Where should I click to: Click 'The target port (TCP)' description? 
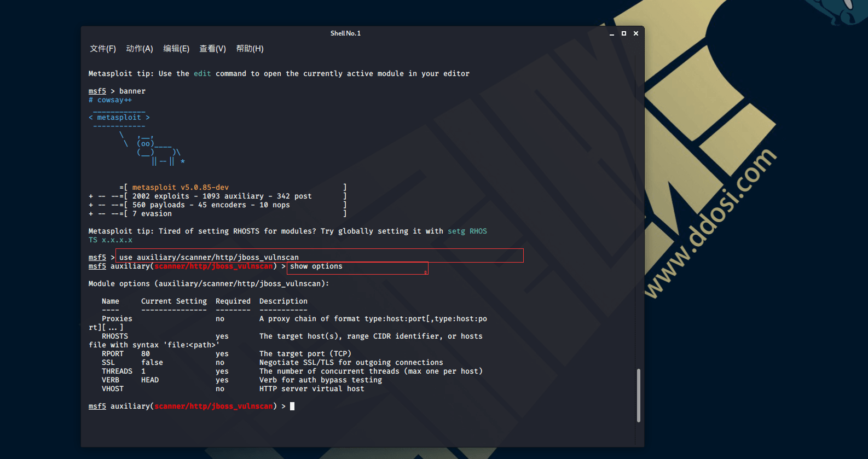(x=305, y=354)
